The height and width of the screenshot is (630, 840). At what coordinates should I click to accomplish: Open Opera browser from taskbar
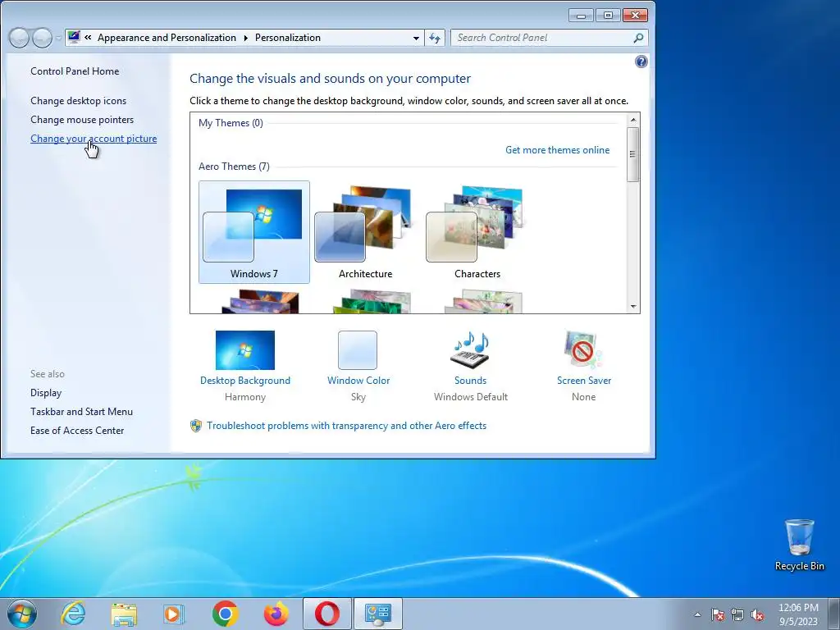tap(326, 614)
